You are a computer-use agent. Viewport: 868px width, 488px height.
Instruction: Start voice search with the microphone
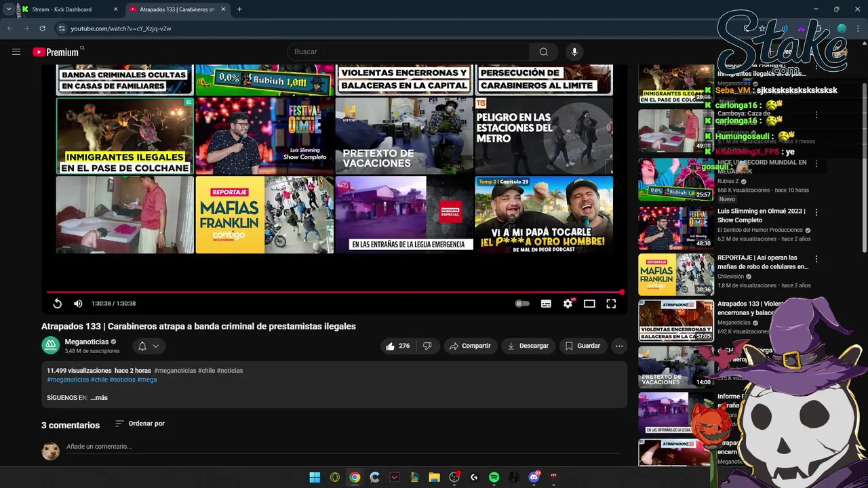click(x=574, y=52)
